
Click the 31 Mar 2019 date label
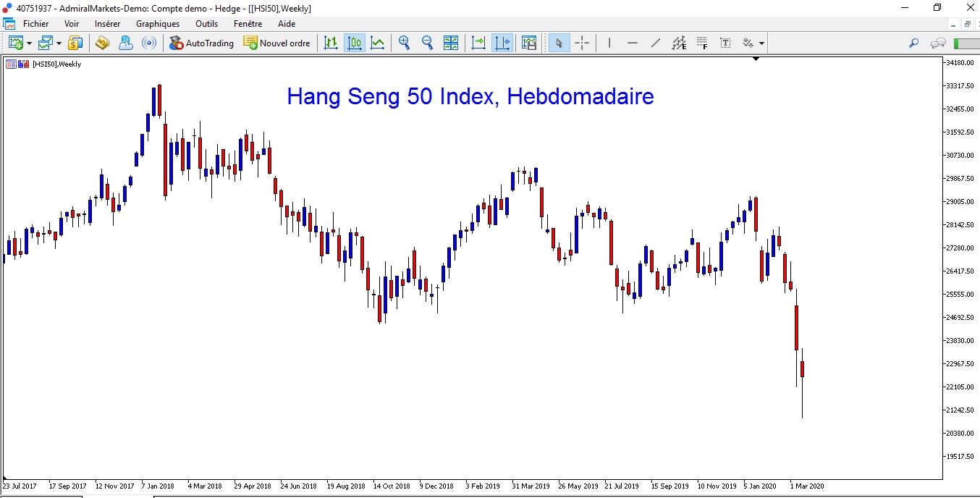[x=531, y=486]
